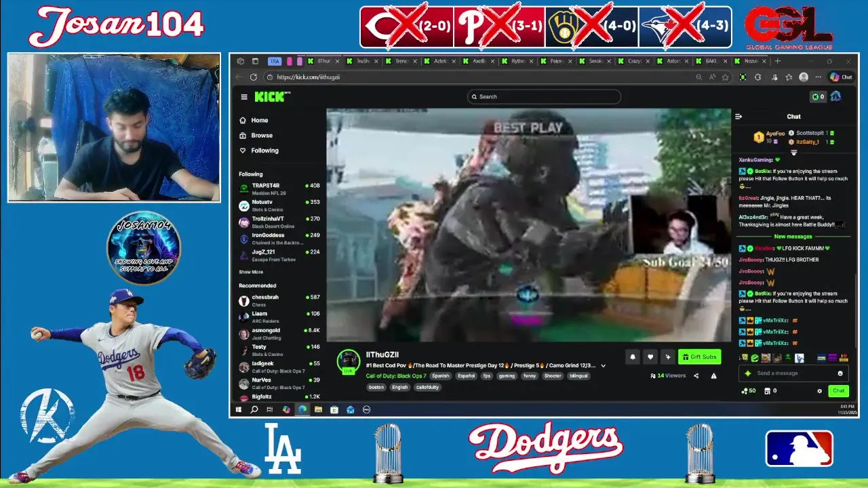The image size is (868, 488).
Task: Click the report warning triangle icon
Action: coord(713,376)
